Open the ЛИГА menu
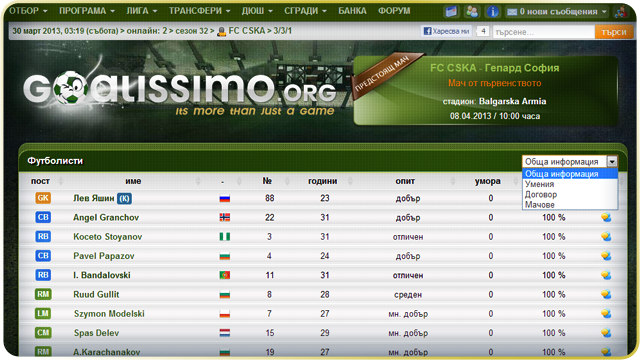 click(x=142, y=11)
